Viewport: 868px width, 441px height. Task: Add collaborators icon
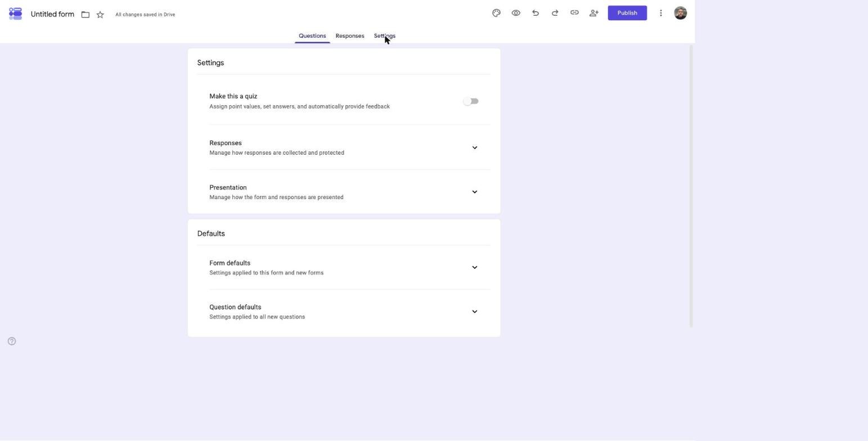[593, 13]
